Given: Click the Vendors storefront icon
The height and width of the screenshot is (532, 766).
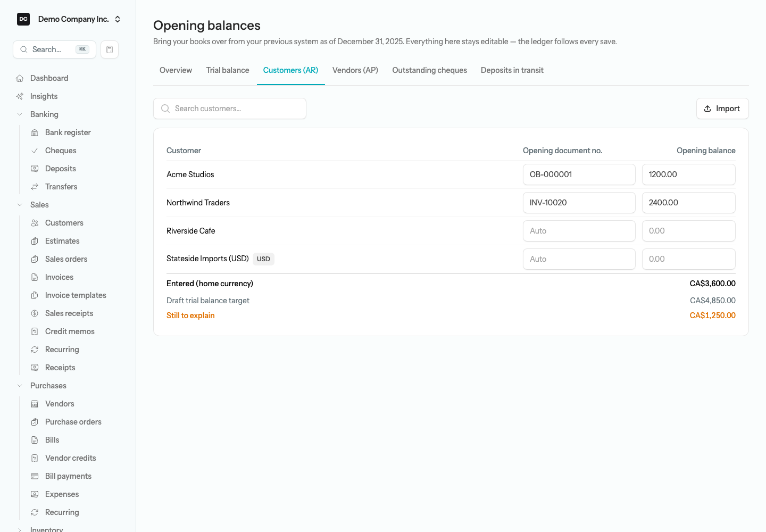Looking at the screenshot, I should point(35,404).
